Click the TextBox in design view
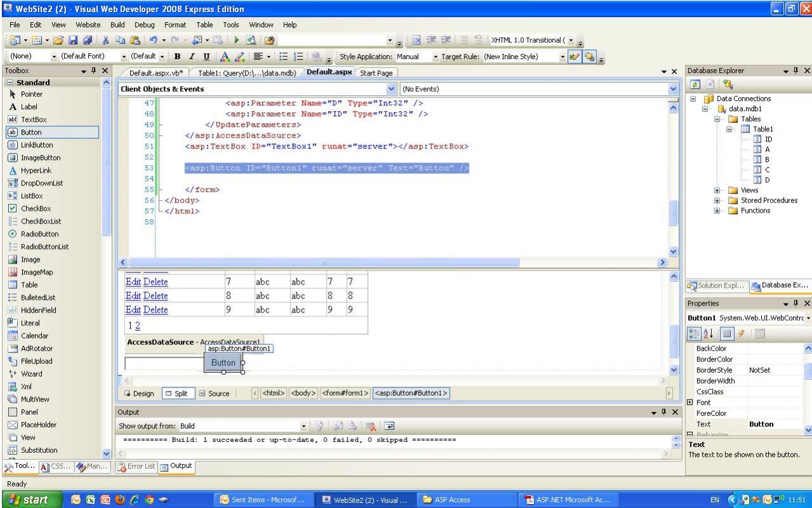This screenshot has height=508, width=812. click(x=164, y=363)
